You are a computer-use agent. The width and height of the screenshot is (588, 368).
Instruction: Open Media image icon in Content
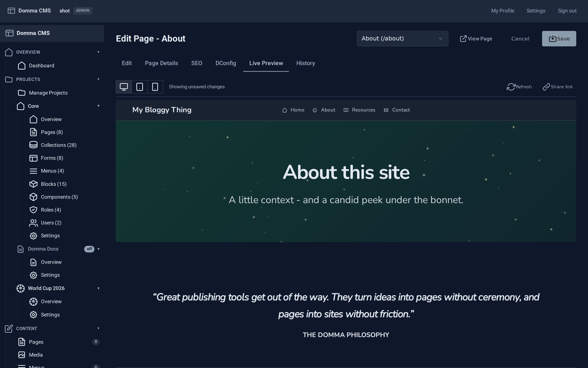pos(22,355)
